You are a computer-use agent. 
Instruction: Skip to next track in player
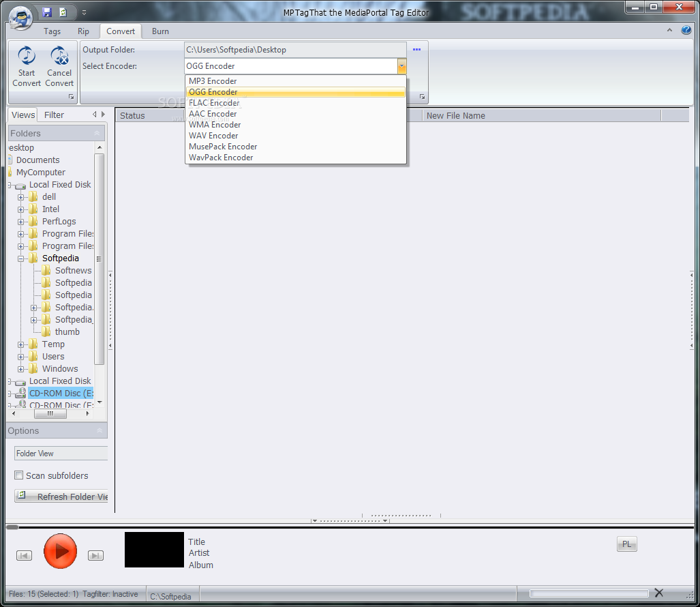click(x=95, y=555)
